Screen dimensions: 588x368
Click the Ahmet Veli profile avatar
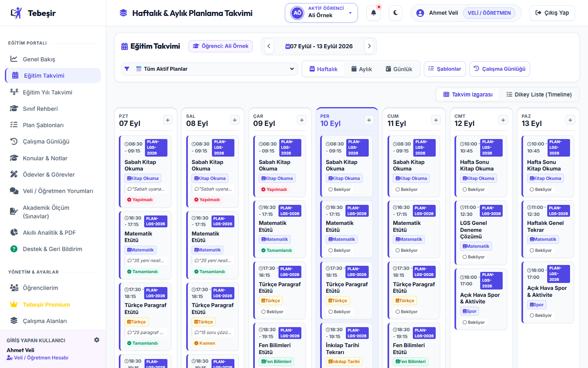click(420, 13)
